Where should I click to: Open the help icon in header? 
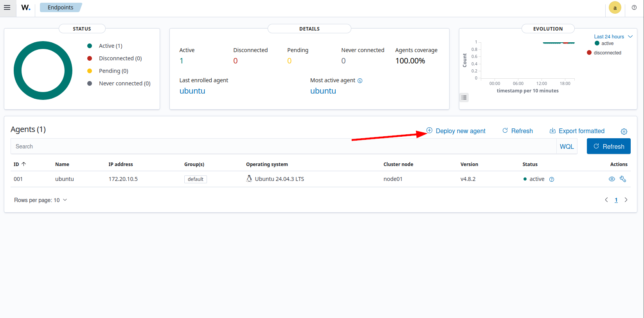(x=634, y=8)
